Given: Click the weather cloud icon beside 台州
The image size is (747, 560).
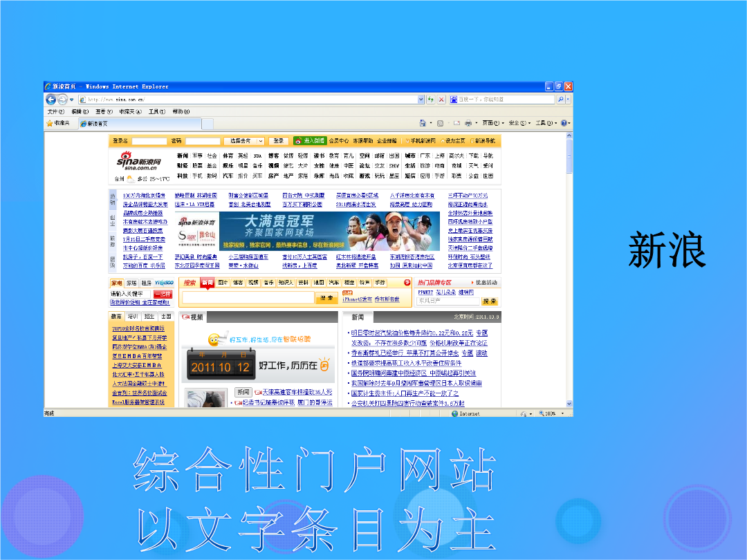Looking at the screenshot, I should point(130,179).
